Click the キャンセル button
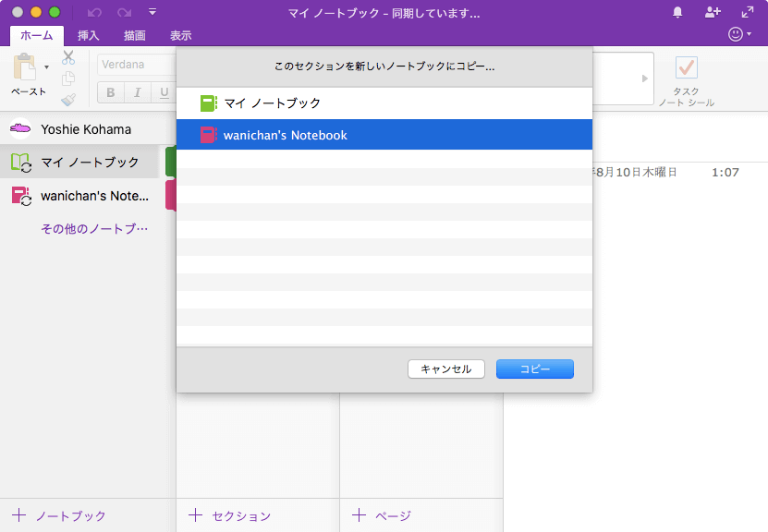The image size is (768, 532). [446, 369]
